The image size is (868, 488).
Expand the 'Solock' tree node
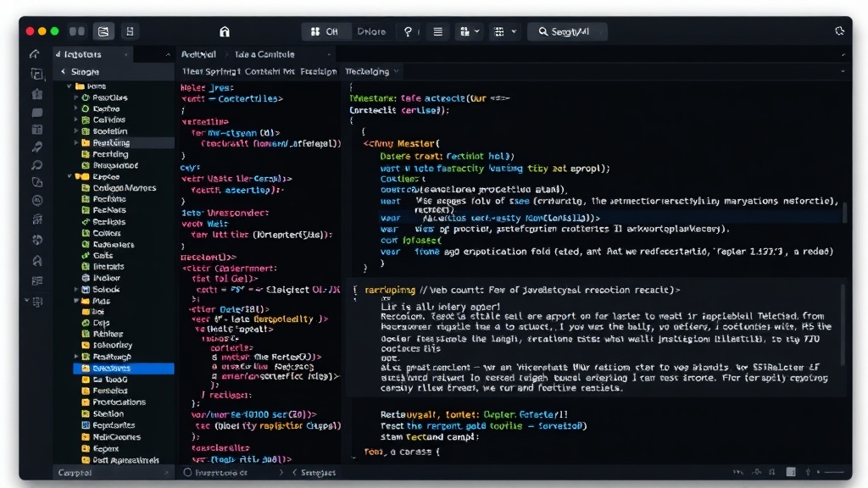76,290
